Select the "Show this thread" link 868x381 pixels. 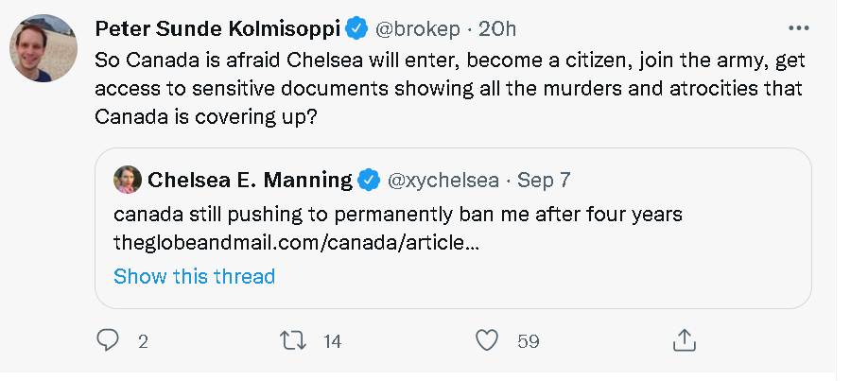[x=194, y=276]
